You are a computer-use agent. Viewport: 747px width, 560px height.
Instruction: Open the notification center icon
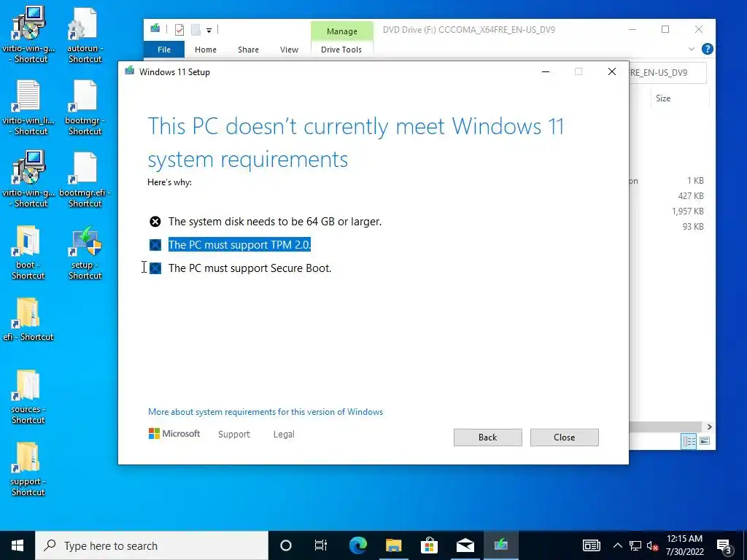[724, 546]
